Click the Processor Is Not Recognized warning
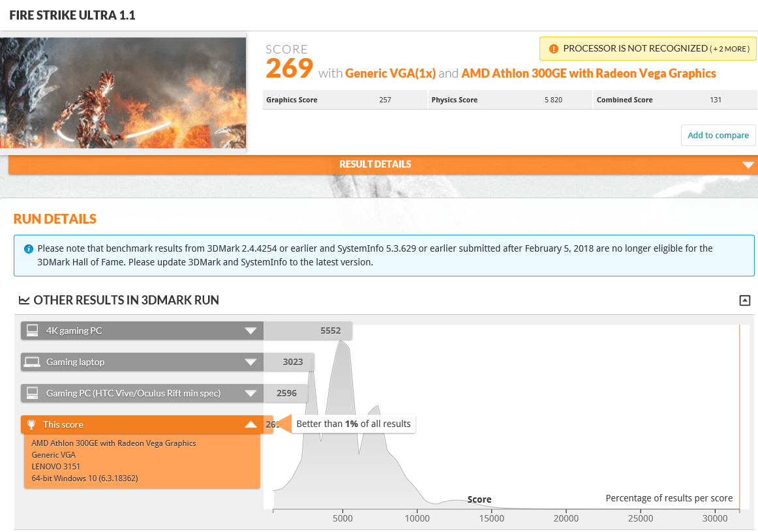Image resolution: width=758 pixels, height=532 pixels. [x=647, y=49]
